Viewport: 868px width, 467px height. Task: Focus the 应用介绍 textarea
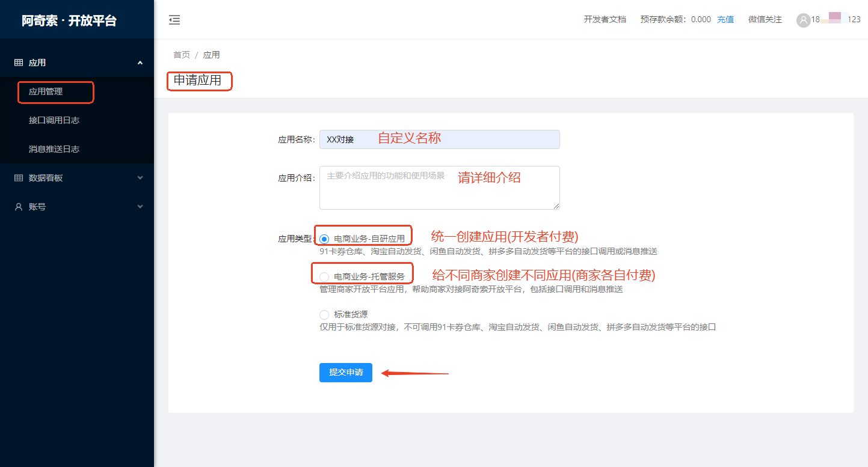[x=440, y=188]
